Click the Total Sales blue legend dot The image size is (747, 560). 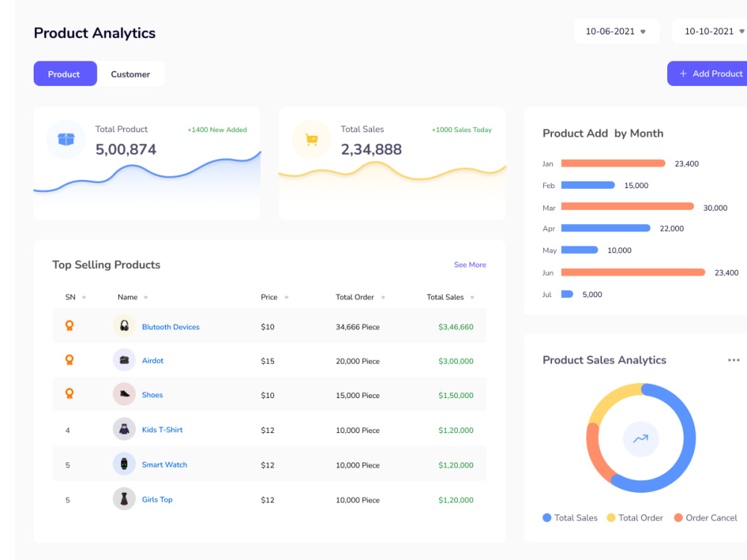coord(547,517)
